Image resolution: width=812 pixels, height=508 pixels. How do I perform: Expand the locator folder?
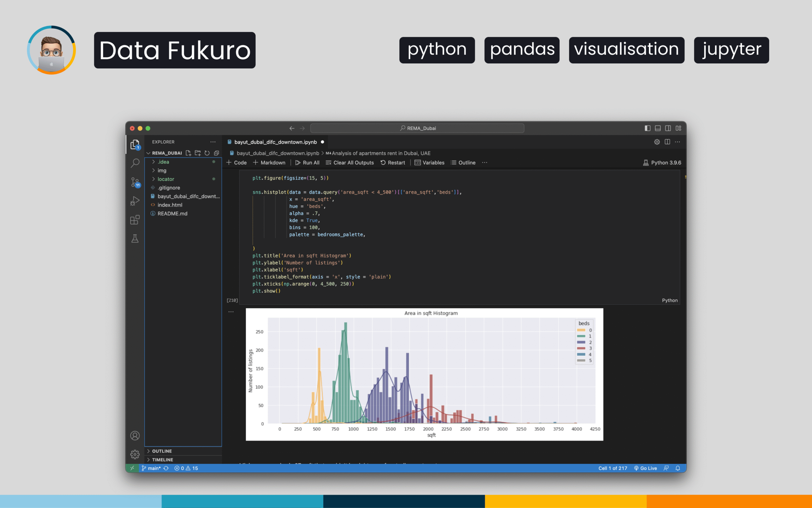click(x=166, y=179)
